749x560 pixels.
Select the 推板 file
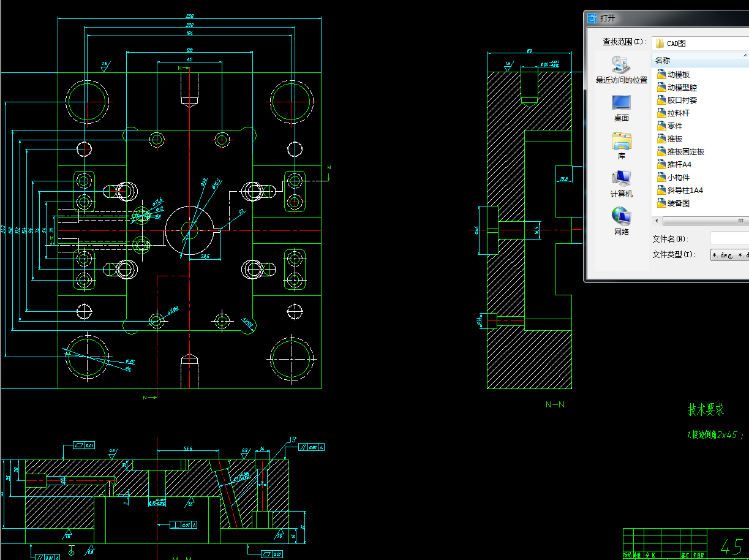669,138
